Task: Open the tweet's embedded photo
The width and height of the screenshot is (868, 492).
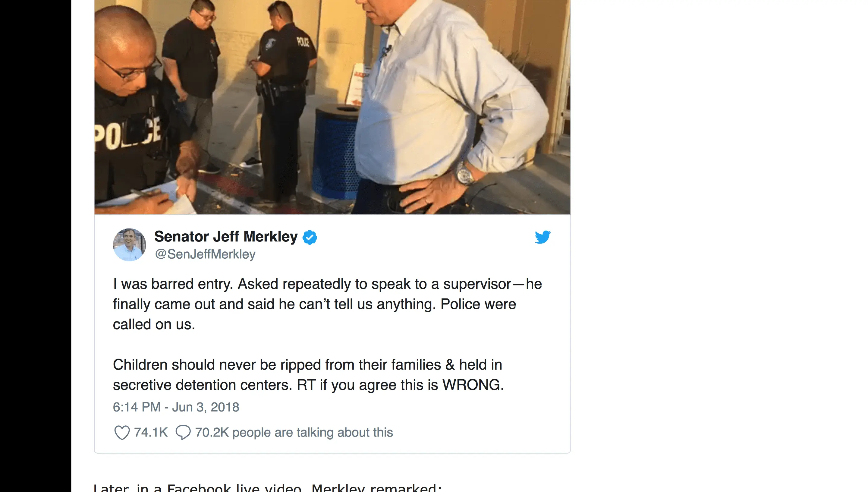Action: 332,107
